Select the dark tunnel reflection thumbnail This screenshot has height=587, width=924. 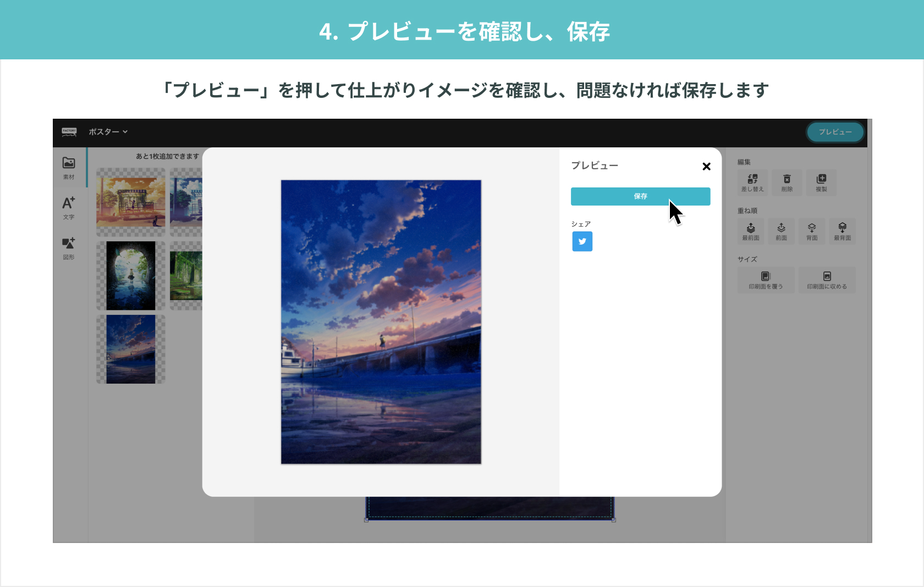(x=131, y=276)
